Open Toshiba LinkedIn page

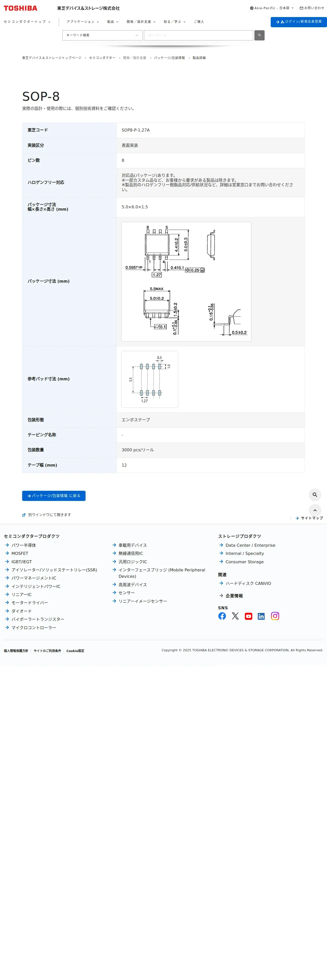tap(261, 616)
